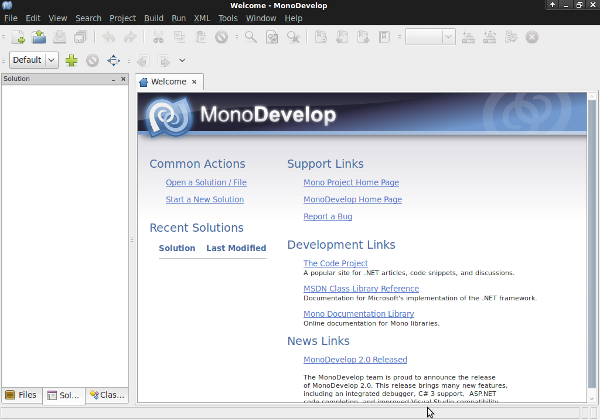Screen dimensions: 600x420
Task: Open the Project menu
Action: point(122,18)
